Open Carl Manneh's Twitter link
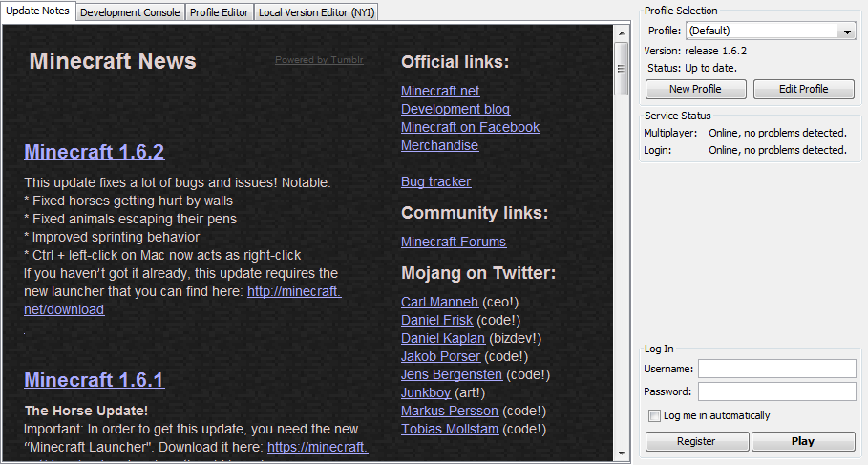This screenshot has width=868, height=465. coord(439,303)
